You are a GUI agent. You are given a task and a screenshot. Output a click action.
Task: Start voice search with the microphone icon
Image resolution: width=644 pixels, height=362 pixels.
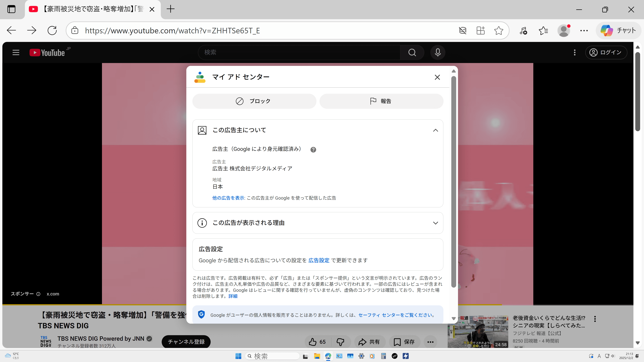[438, 52]
